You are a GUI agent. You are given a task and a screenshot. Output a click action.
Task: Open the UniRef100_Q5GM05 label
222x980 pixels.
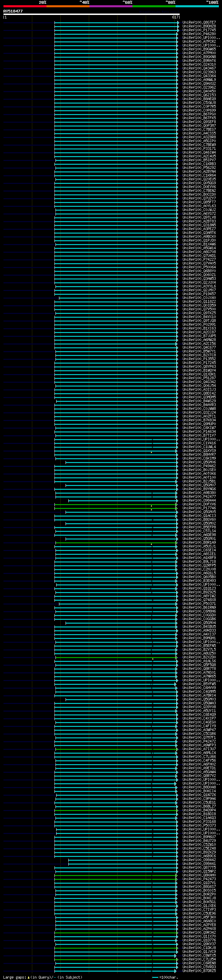coord(199,512)
